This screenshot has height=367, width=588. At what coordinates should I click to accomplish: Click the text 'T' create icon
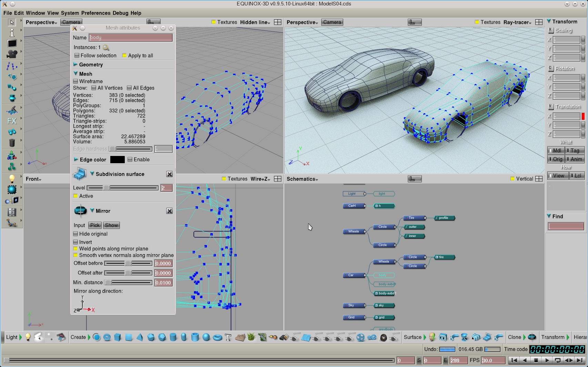pyautogui.click(x=228, y=337)
